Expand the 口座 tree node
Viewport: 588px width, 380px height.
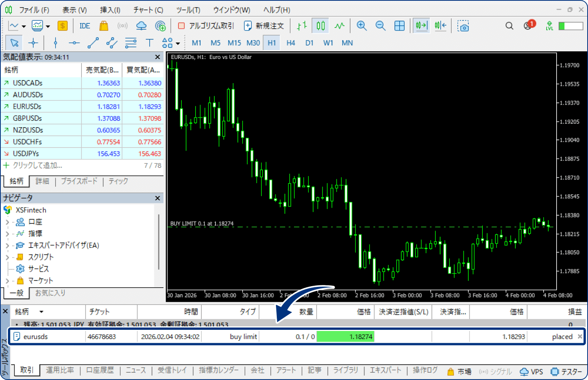point(7,222)
